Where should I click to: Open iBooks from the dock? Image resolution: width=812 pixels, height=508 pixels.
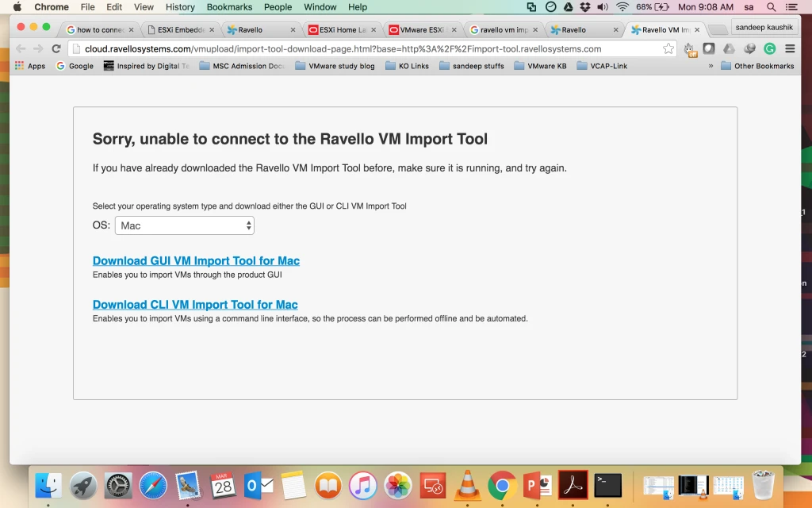tap(327, 486)
